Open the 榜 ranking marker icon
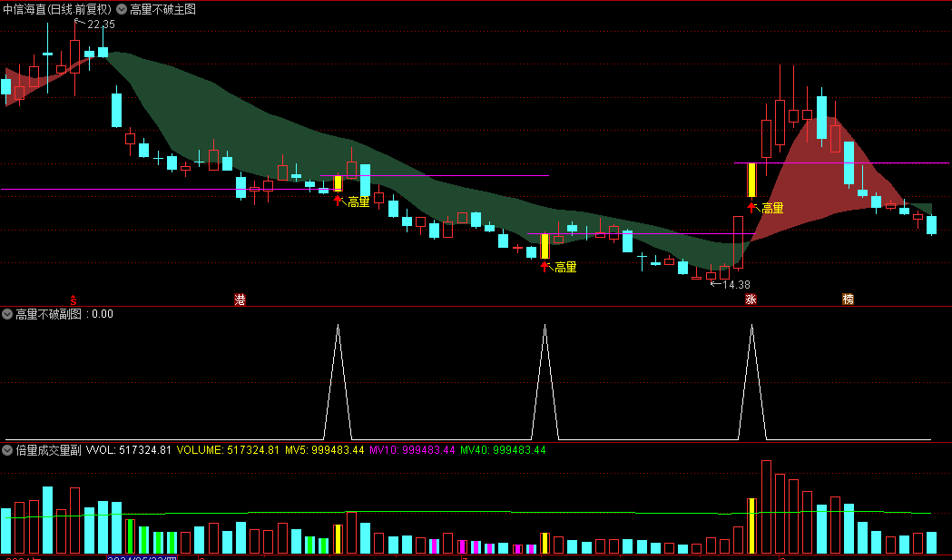952x560 pixels. coord(849,299)
